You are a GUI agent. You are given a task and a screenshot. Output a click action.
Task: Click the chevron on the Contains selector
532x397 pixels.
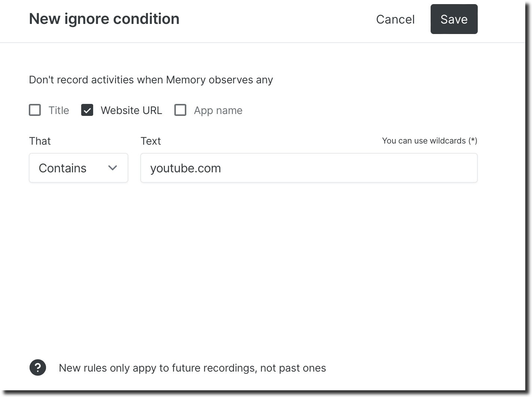[x=113, y=168]
